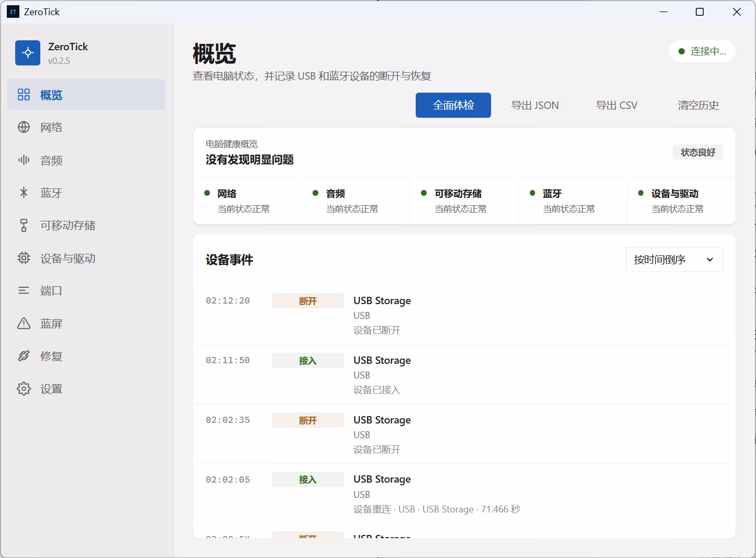Click the 网络 health status card

247,201
